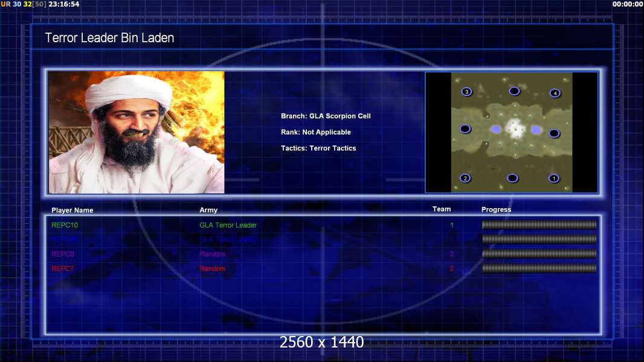644x362 pixels.
Task: Click the progress bar of the dim blue player
Action: pos(539,239)
